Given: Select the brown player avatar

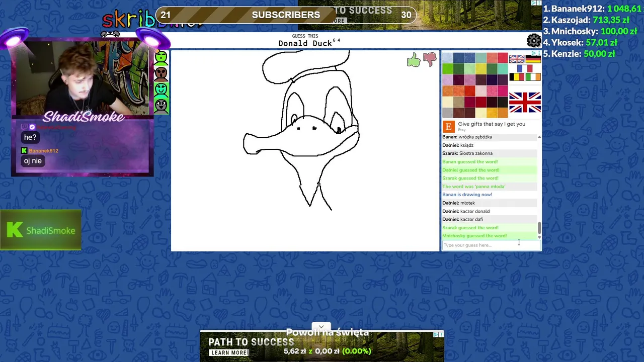Looking at the screenshot, I should coord(161,74).
